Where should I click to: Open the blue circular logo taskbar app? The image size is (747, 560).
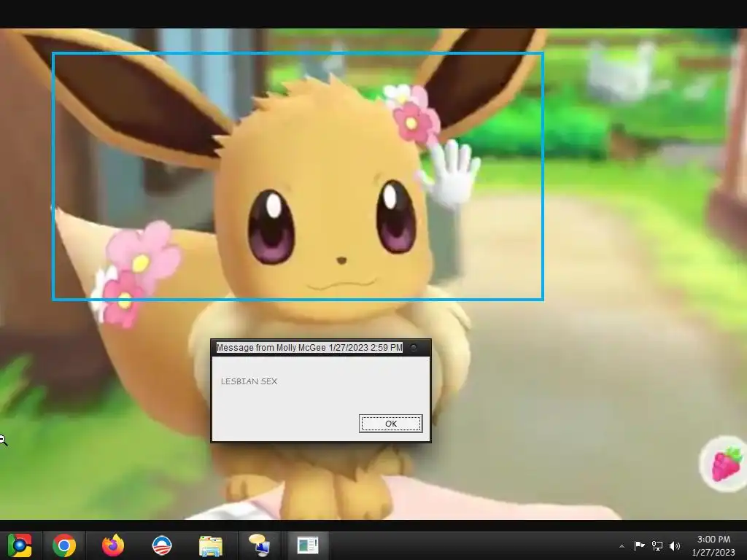pyautogui.click(x=161, y=545)
